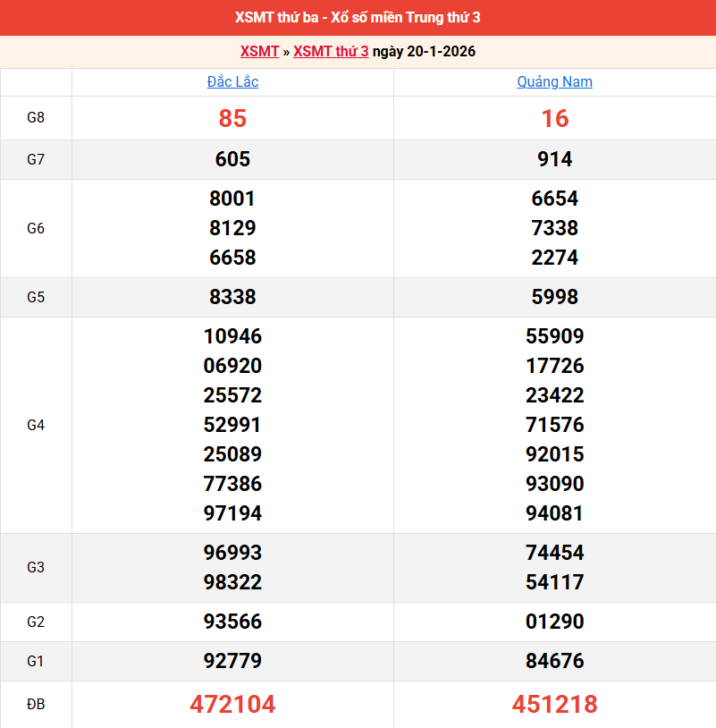Click Đắc Lắc G1 number 92779
Viewport: 716px width, 728px height.
(x=232, y=662)
